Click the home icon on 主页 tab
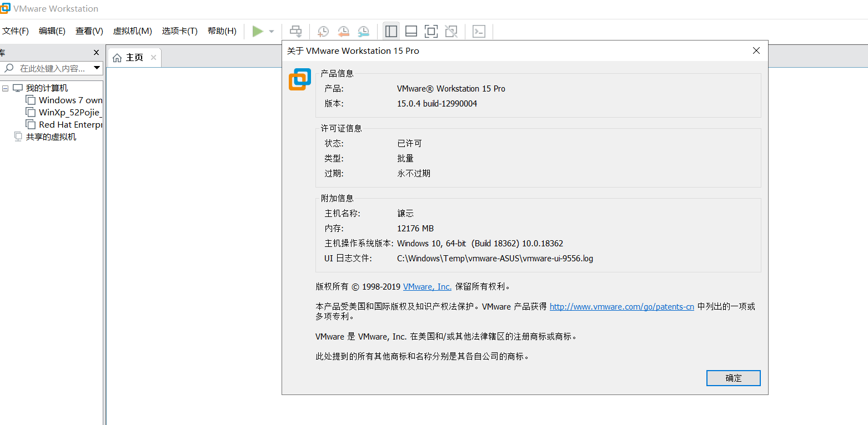 click(117, 58)
